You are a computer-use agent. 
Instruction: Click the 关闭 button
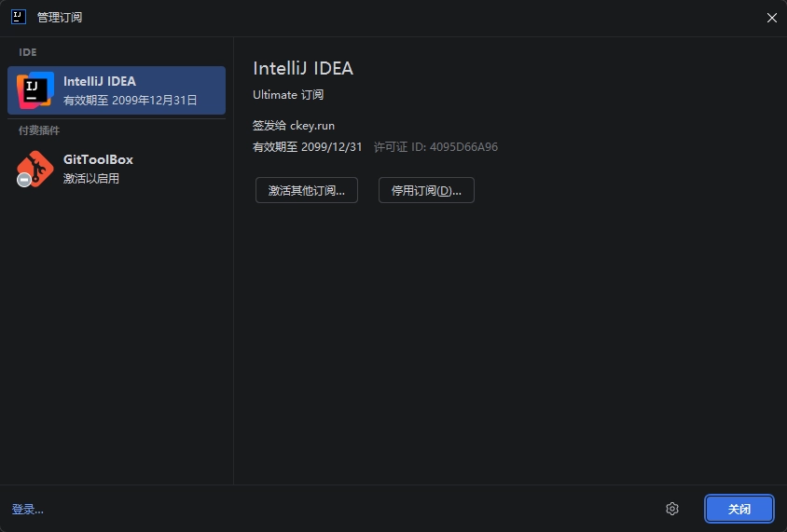click(739, 509)
